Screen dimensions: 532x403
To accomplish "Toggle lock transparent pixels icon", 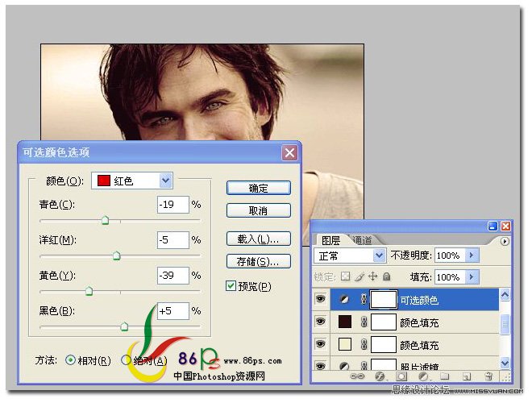I will tap(345, 276).
